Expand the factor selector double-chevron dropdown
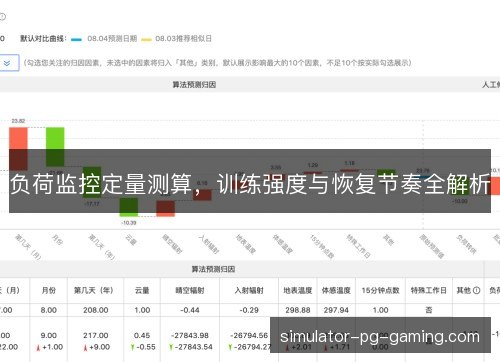Viewport: 500px width, 362px height. tap(7, 63)
